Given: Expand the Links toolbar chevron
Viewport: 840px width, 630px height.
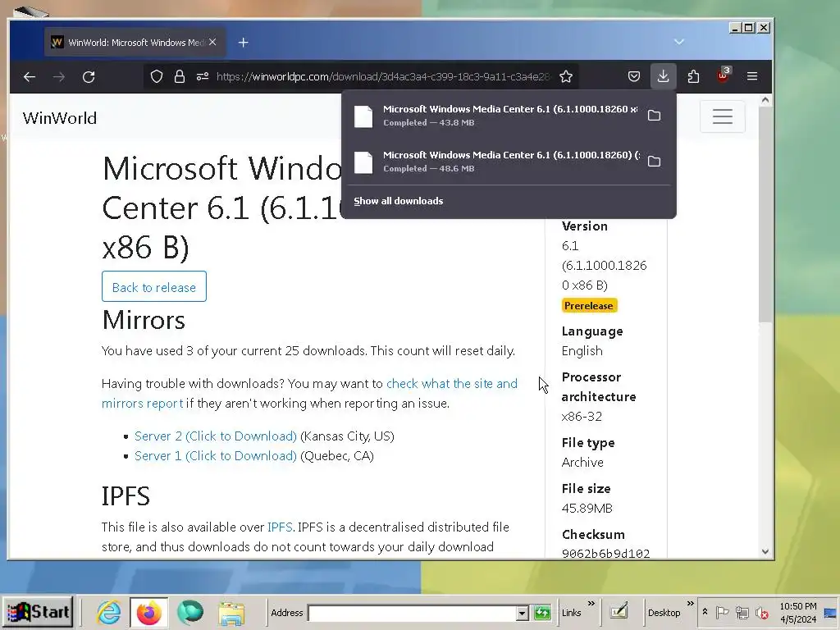Looking at the screenshot, I should click(x=591, y=604).
